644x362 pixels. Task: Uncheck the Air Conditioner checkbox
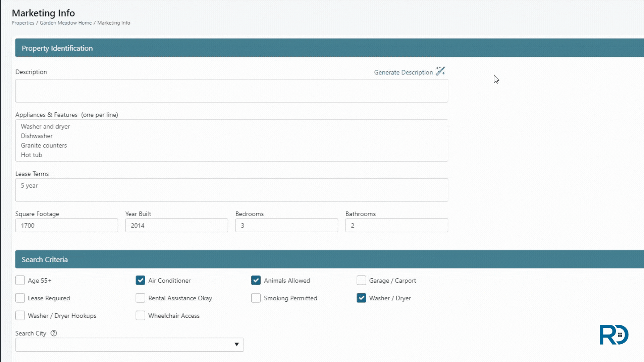[140, 280]
